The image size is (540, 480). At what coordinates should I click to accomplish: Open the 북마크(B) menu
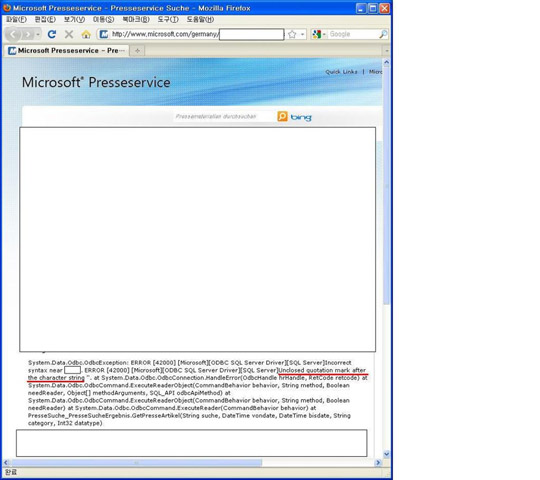(136, 19)
